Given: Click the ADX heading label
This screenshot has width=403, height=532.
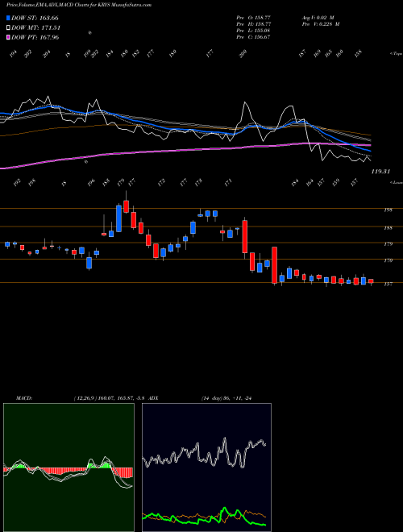Looking at the screenshot, I should (153, 398).
